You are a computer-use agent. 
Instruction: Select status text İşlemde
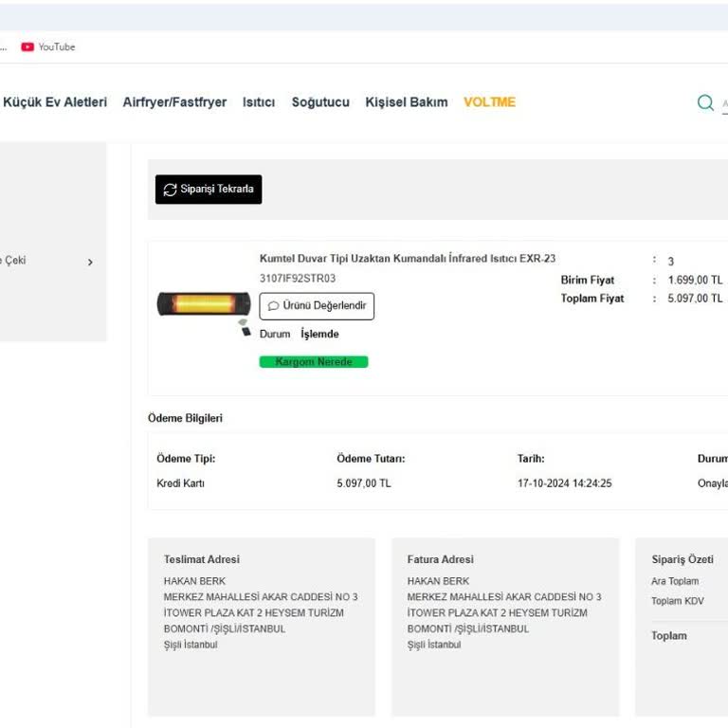tap(319, 334)
